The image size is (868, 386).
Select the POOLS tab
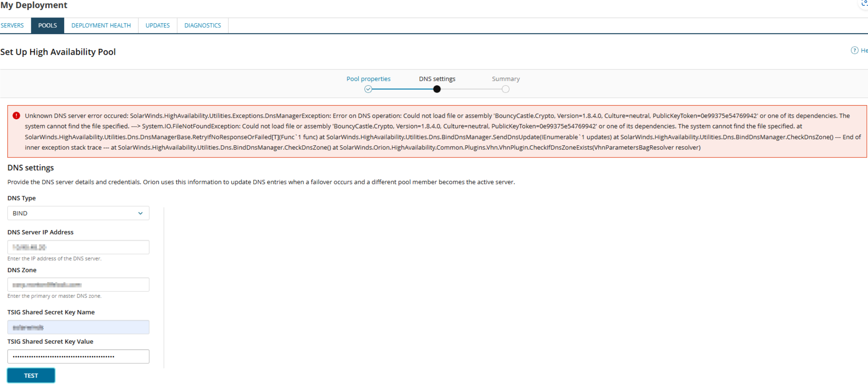(48, 25)
